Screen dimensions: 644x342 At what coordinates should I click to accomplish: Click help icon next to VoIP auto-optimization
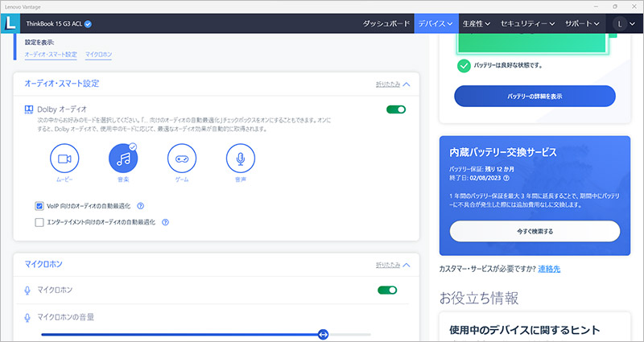tap(140, 206)
